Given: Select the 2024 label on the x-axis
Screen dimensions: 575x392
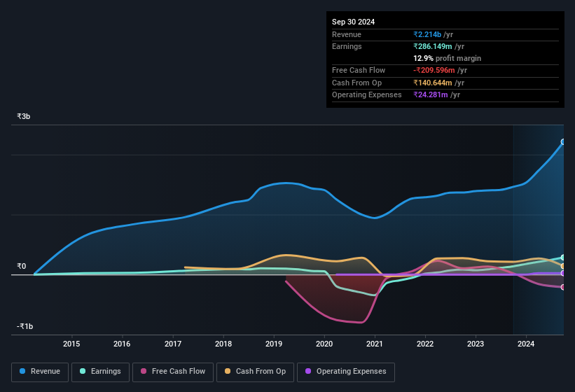Looking at the screenshot, I should [526, 344].
